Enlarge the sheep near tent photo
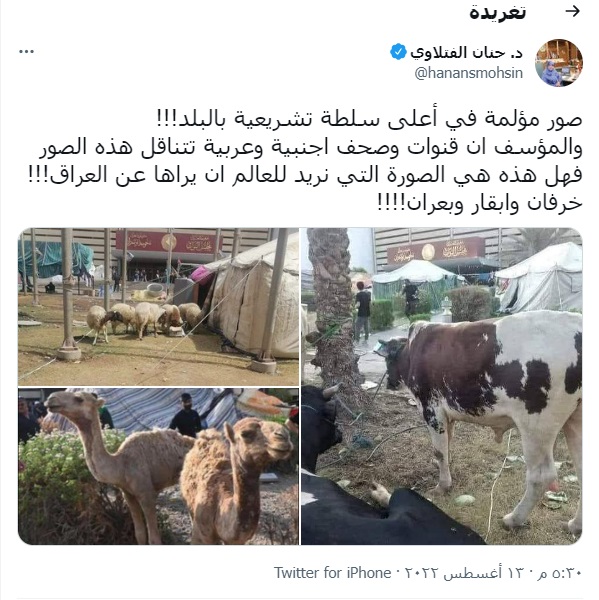Viewport: 599px width, 600px height. [158, 307]
